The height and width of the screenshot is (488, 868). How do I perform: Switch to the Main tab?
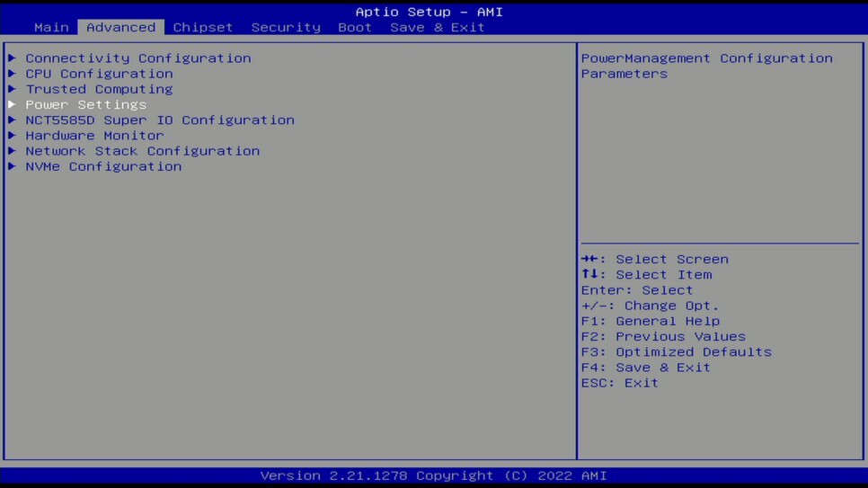pos(51,27)
